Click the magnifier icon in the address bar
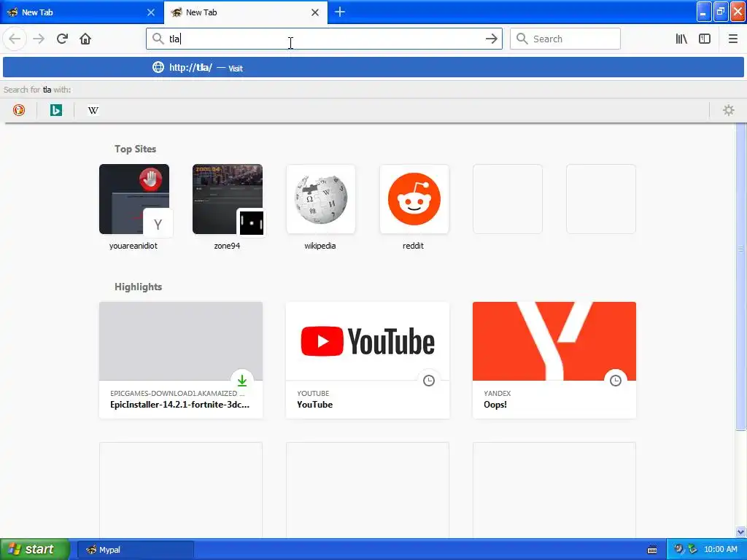The height and width of the screenshot is (560, 747). [158, 39]
